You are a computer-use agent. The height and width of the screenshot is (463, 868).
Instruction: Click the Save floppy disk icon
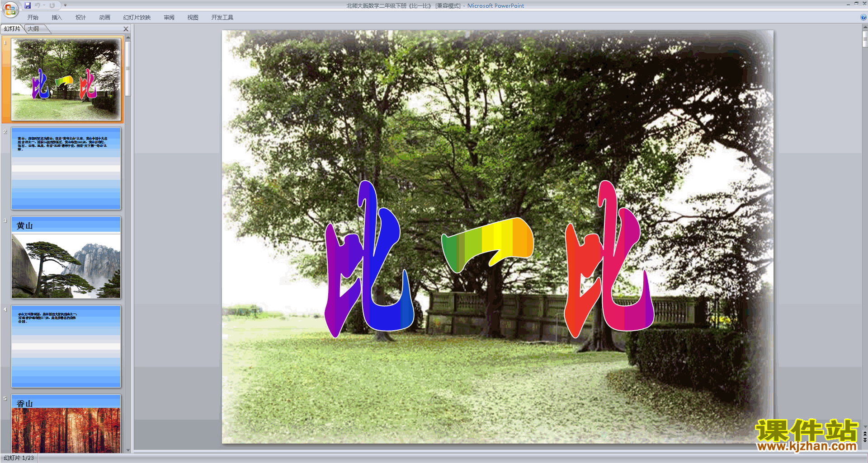point(28,5)
